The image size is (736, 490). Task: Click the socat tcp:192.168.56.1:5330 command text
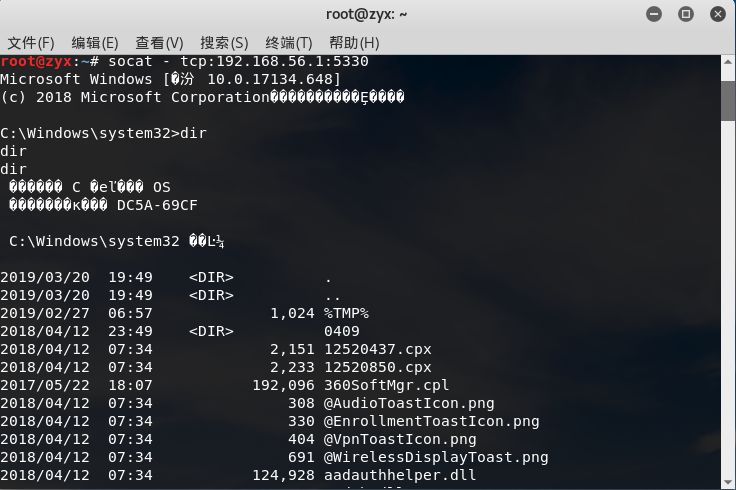tap(238, 61)
